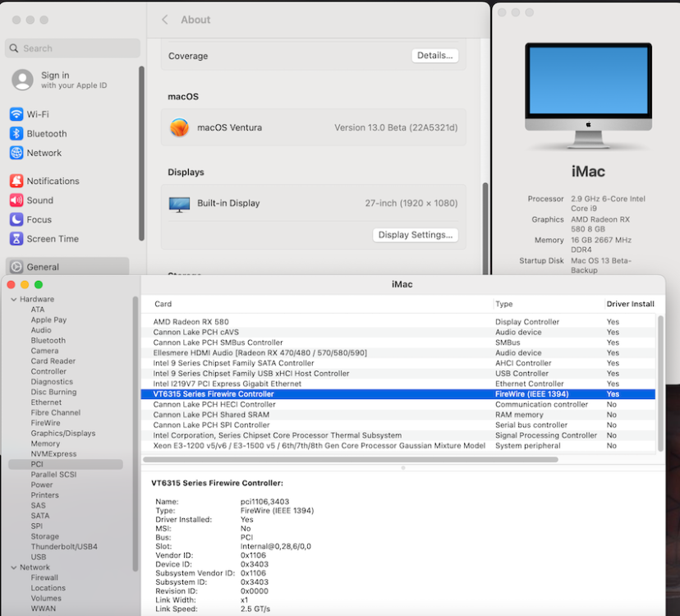Click horizontal scrollbar under PCI table
This screenshot has height=616, width=680.
click(351, 459)
